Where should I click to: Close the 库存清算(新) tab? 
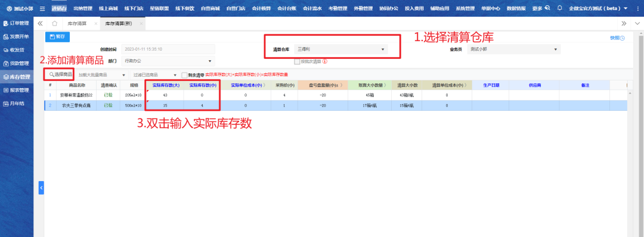pos(141,24)
